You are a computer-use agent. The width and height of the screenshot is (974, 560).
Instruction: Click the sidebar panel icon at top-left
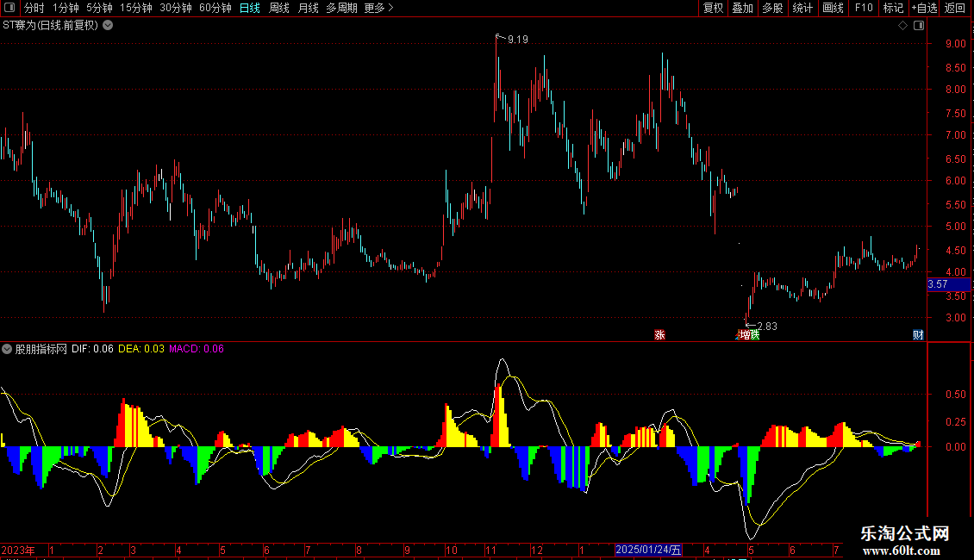point(9,8)
